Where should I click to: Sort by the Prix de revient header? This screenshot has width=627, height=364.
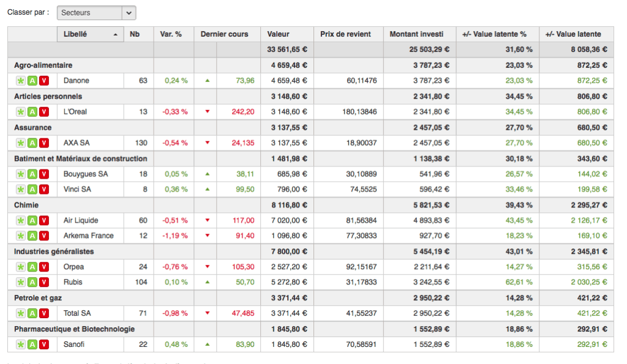348,34
